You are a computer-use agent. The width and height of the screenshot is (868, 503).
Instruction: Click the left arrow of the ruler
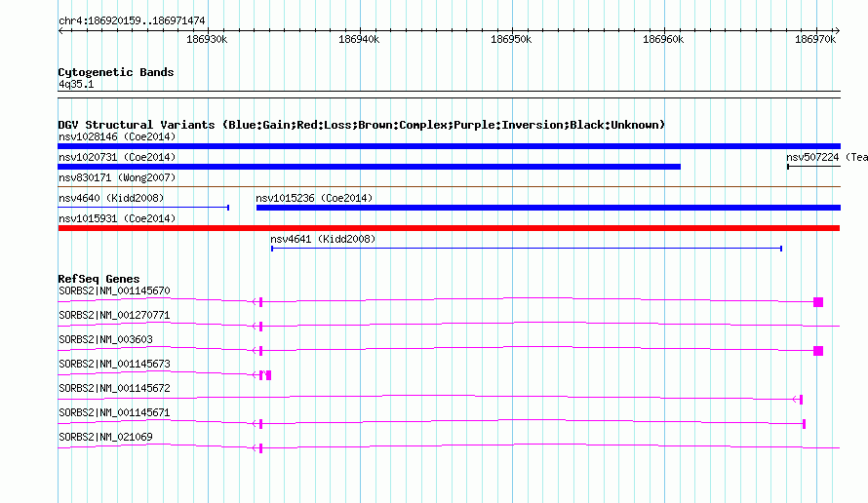tap(60, 31)
